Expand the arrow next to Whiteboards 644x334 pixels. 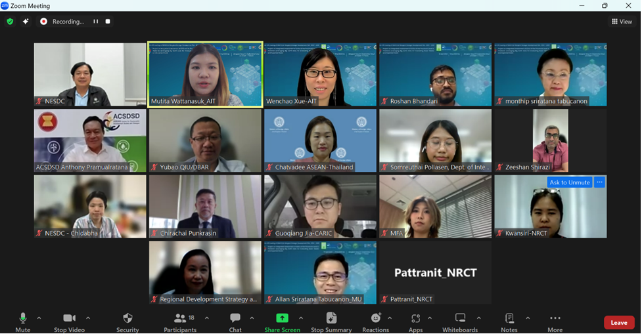(479, 318)
